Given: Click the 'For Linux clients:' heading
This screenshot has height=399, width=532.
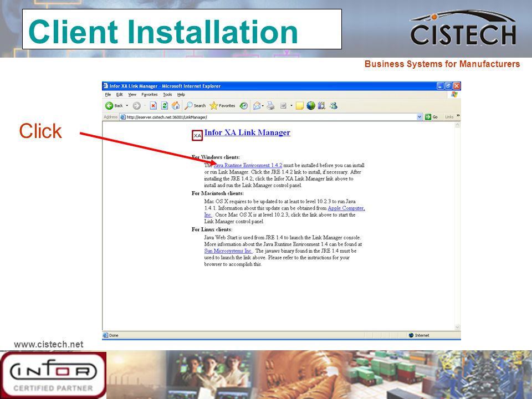Looking at the screenshot, I should click(212, 229).
